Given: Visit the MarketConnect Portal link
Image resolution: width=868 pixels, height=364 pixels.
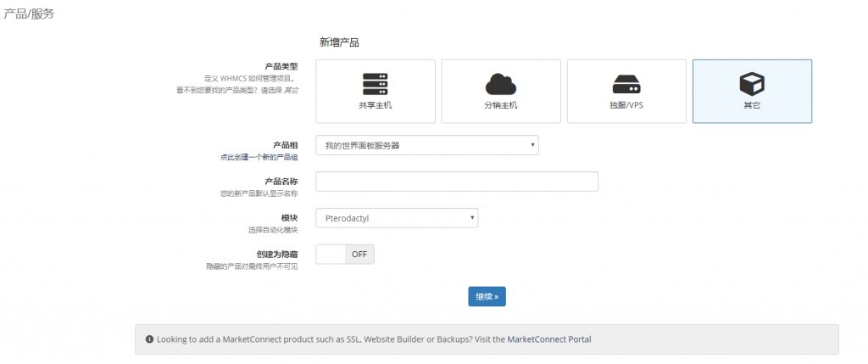Looking at the screenshot, I should pos(548,339).
